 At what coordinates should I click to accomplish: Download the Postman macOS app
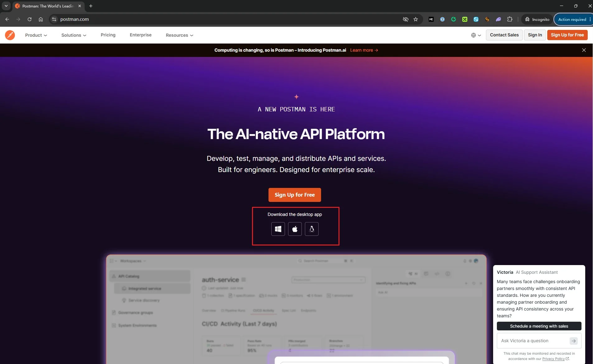pyautogui.click(x=295, y=229)
